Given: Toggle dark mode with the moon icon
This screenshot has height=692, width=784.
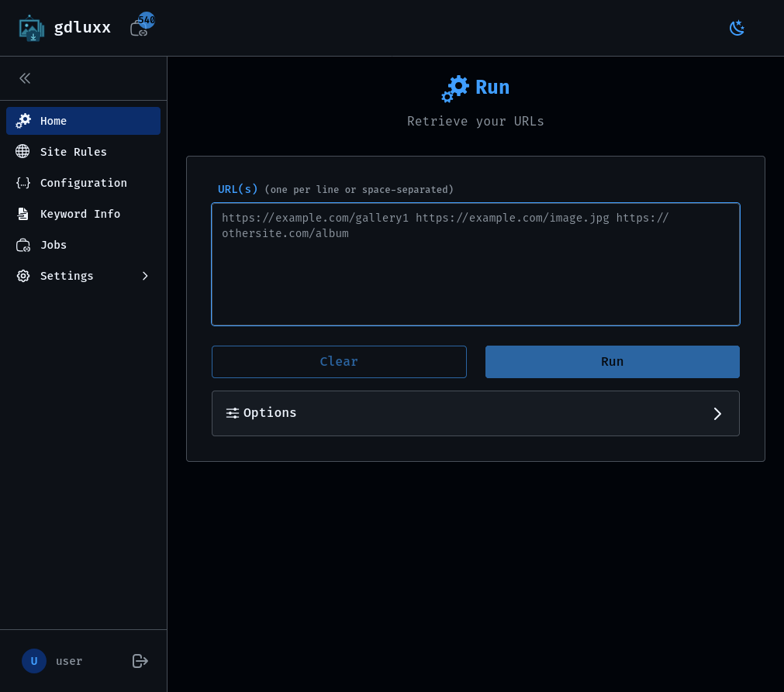Looking at the screenshot, I should [737, 28].
